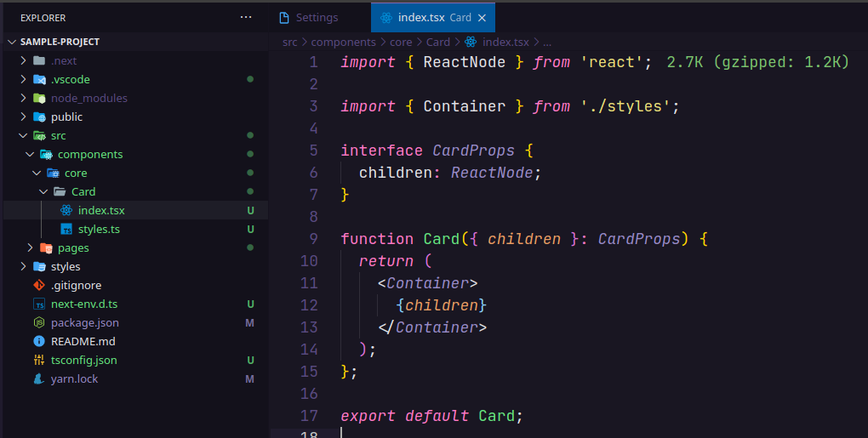
Task: Click line number 17 in gutter
Action: (309, 416)
